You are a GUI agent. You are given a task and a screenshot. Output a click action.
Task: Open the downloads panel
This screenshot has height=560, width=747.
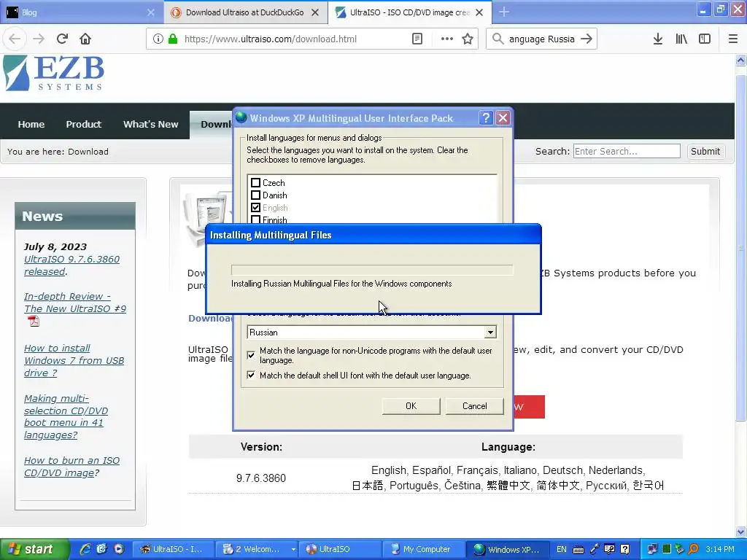pyautogui.click(x=658, y=39)
